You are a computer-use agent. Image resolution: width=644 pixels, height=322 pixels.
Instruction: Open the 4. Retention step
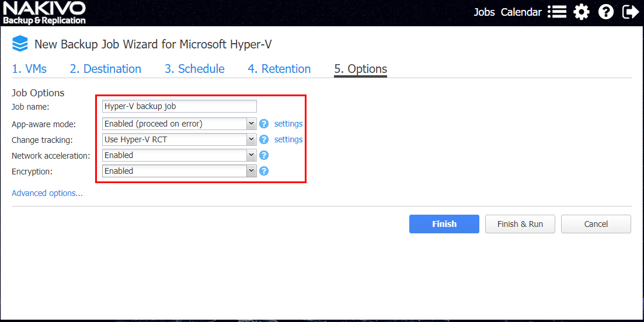point(279,69)
